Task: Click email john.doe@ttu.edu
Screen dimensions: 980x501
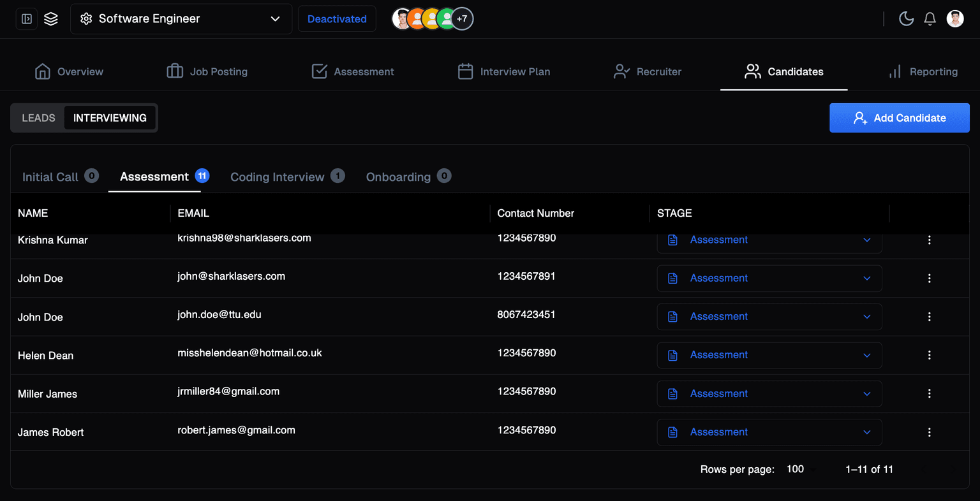Action: pos(219,314)
